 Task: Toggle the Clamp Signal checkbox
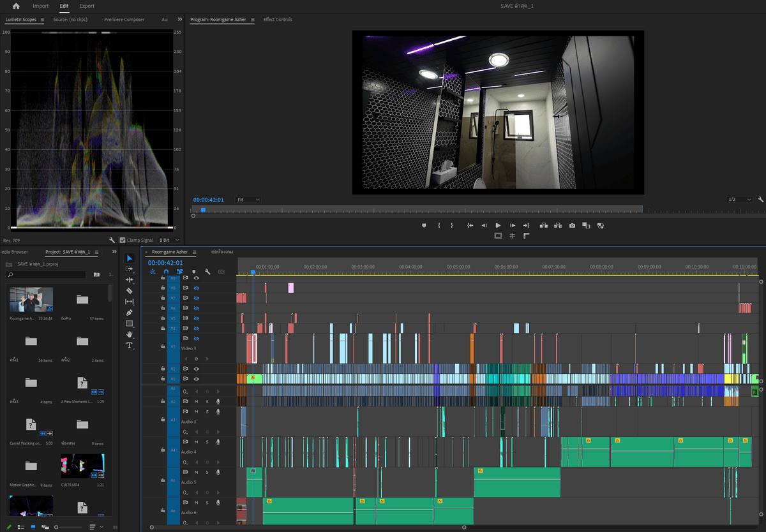pyautogui.click(x=123, y=240)
